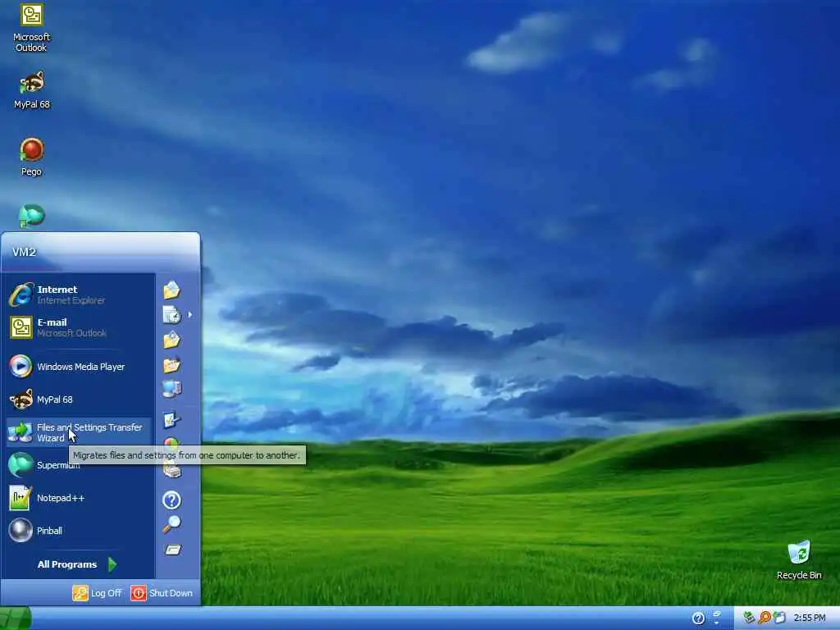Select Microsoft Outlook desktop icon
This screenshot has height=630, width=840.
click(x=32, y=28)
